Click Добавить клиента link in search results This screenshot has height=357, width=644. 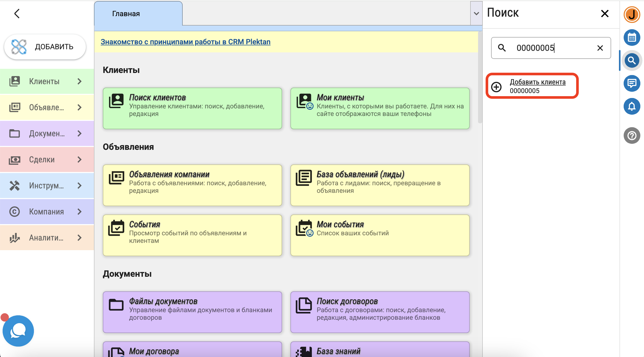point(538,82)
